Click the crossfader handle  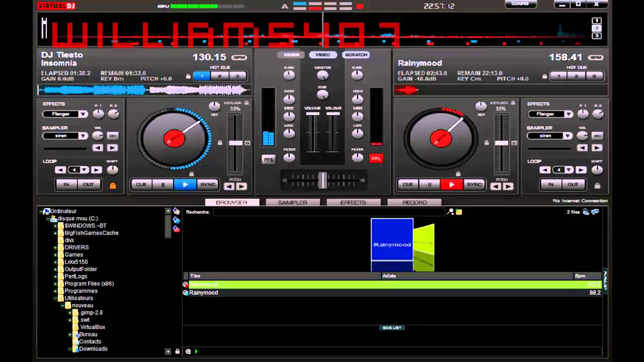coord(323,180)
